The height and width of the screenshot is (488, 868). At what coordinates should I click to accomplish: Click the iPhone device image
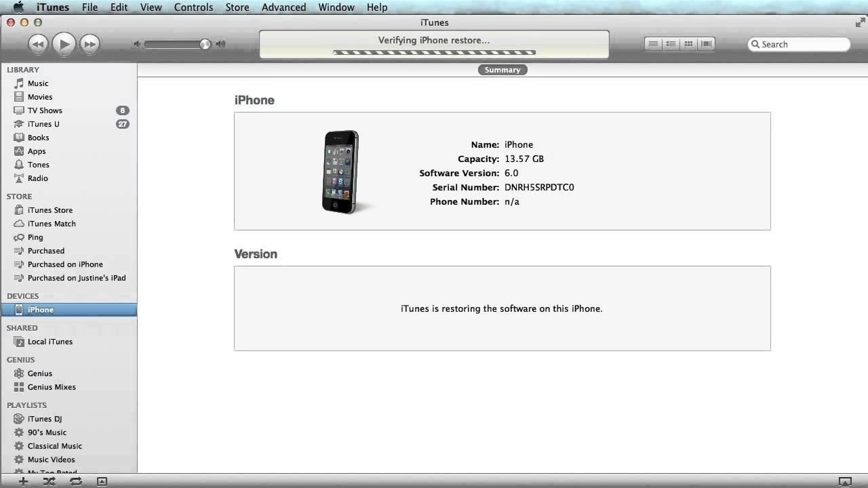[x=341, y=171]
